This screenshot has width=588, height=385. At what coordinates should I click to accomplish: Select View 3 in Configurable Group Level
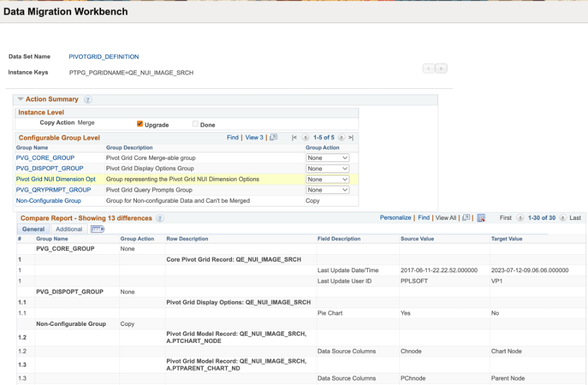tap(254, 138)
